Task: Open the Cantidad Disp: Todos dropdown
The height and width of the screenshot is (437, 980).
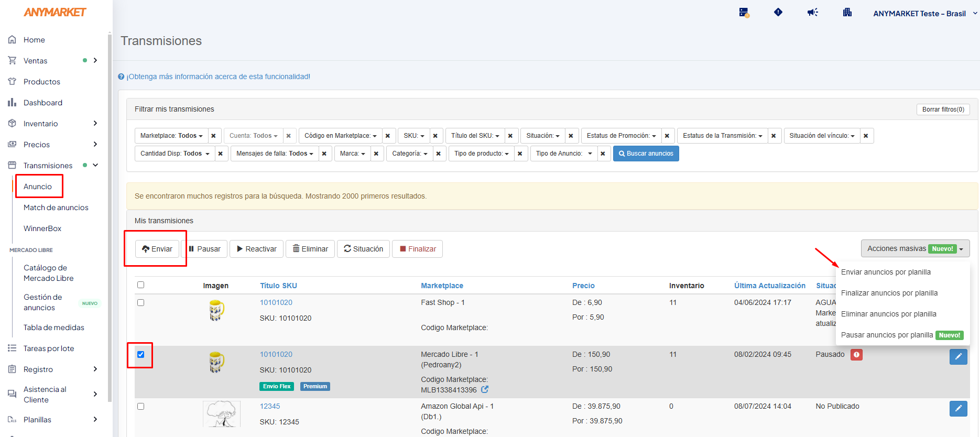Action: [175, 154]
